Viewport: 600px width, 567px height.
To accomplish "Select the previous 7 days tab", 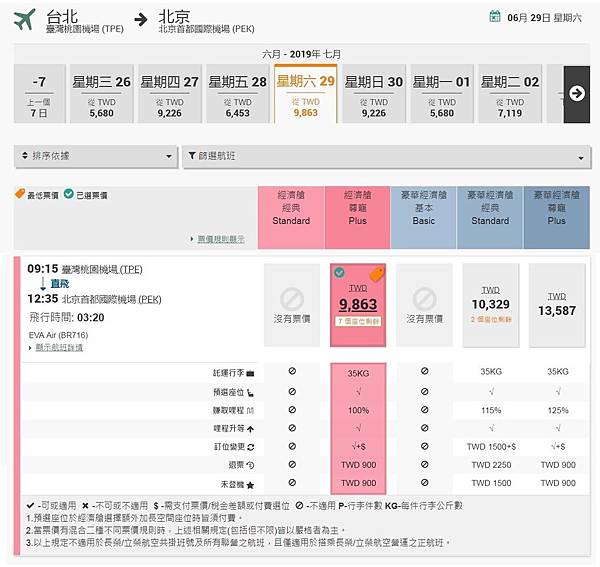I will point(39,94).
